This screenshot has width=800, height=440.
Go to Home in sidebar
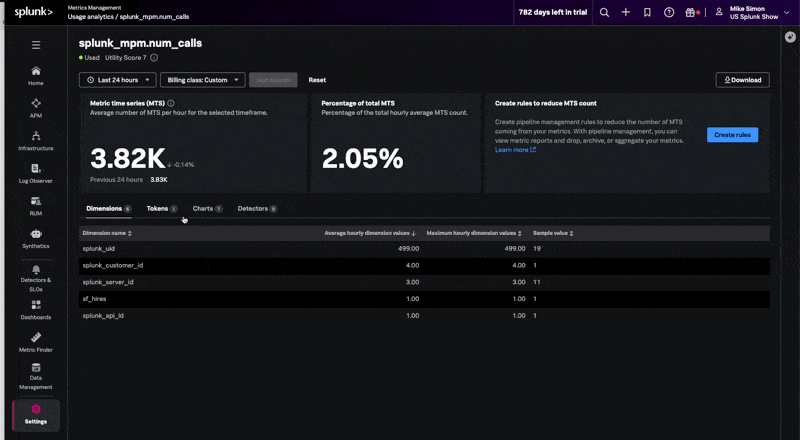click(x=36, y=76)
